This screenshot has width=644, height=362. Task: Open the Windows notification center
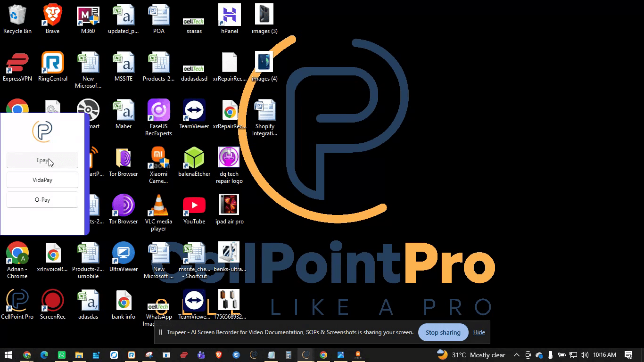coord(628,355)
